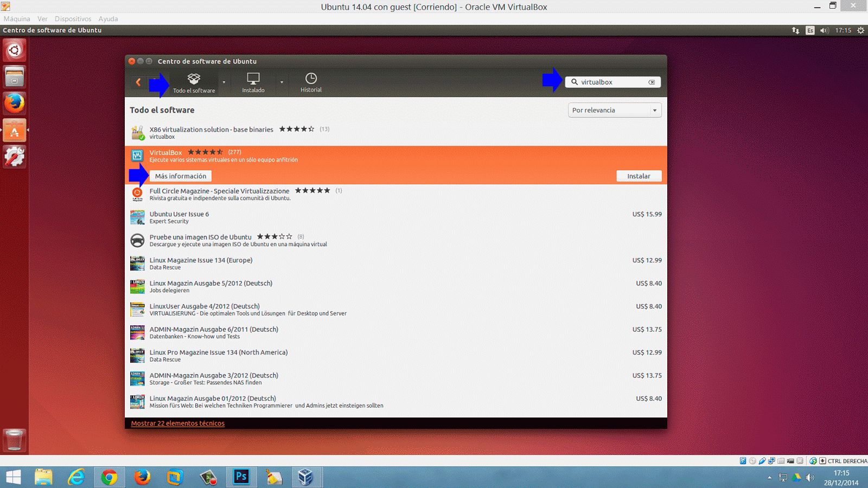
Task: Open 'Mostrar 22 elementos técnicos' link
Action: tap(177, 423)
